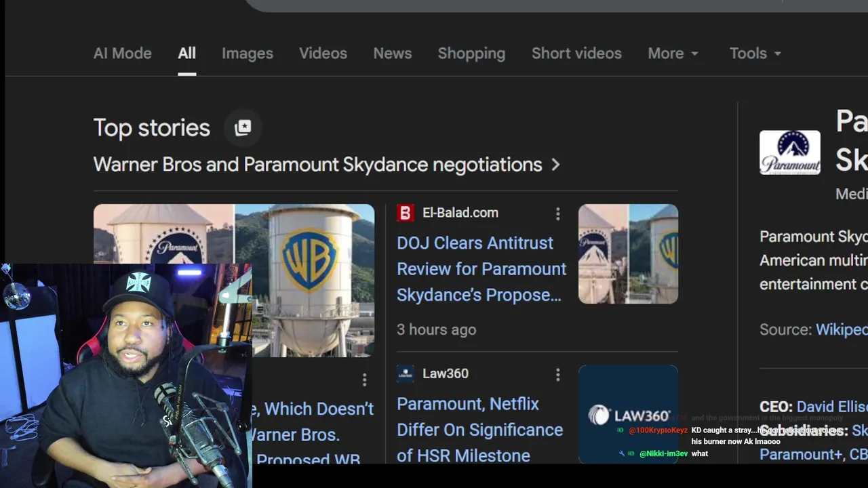Open options menu for left story card
Viewport: 868px width, 488px height.
coord(364,380)
